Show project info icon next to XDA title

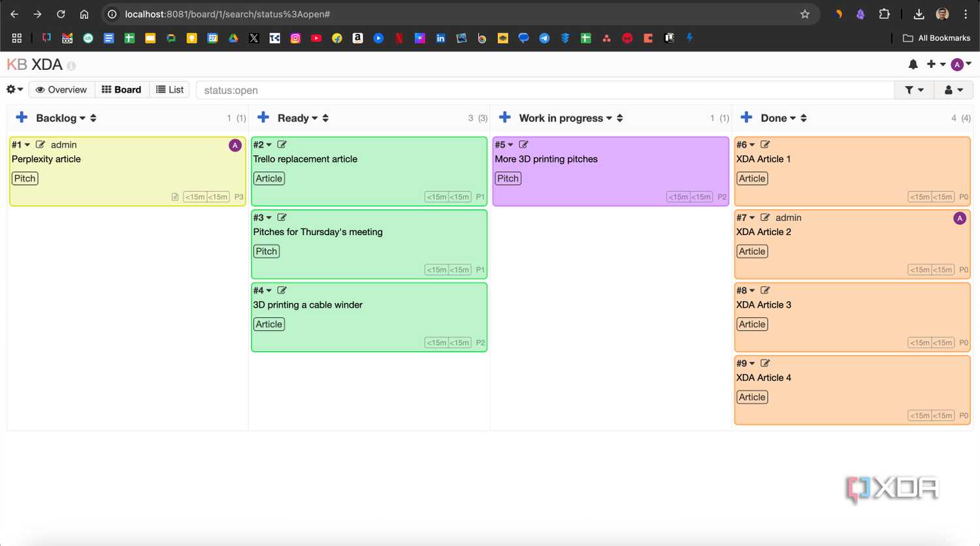tap(71, 66)
